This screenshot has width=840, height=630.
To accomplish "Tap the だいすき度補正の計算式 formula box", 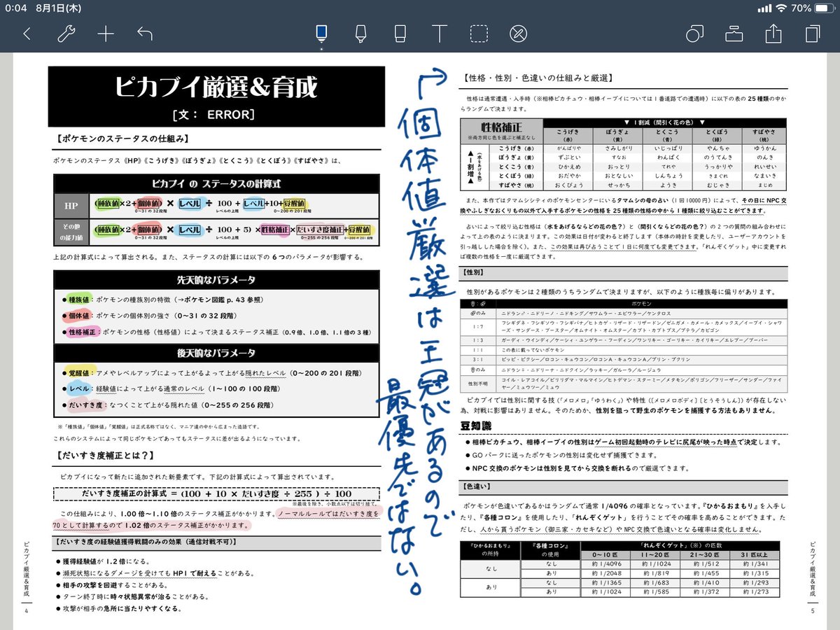I will [x=216, y=493].
